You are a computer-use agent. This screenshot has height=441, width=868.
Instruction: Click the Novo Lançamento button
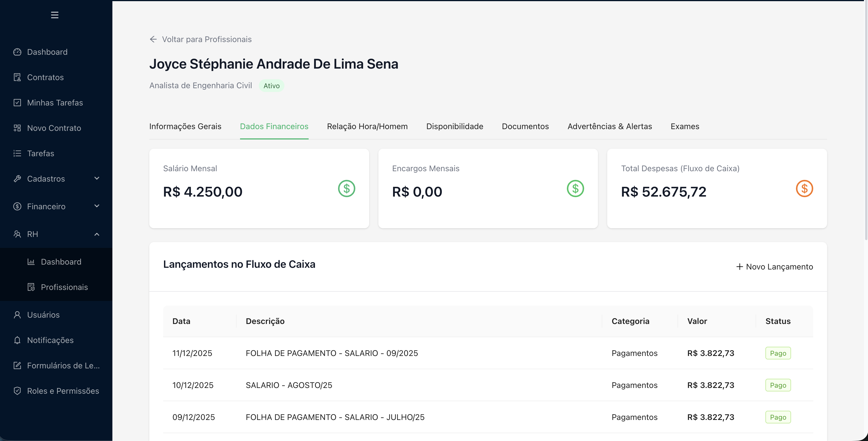click(x=774, y=267)
